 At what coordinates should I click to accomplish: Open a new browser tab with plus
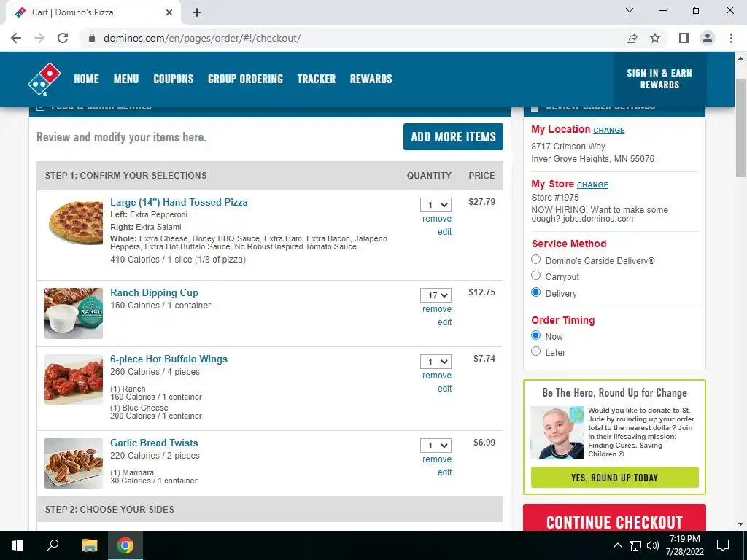pyautogui.click(x=197, y=12)
